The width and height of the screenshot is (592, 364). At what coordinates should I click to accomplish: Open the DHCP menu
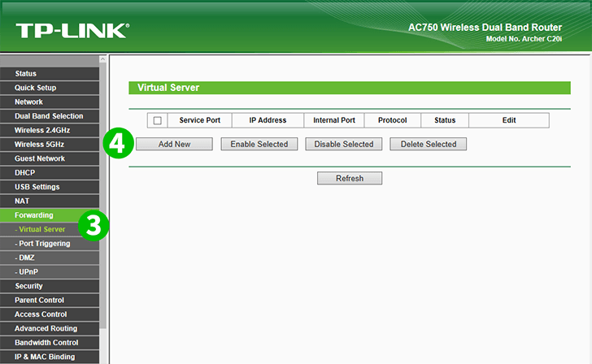pos(50,172)
